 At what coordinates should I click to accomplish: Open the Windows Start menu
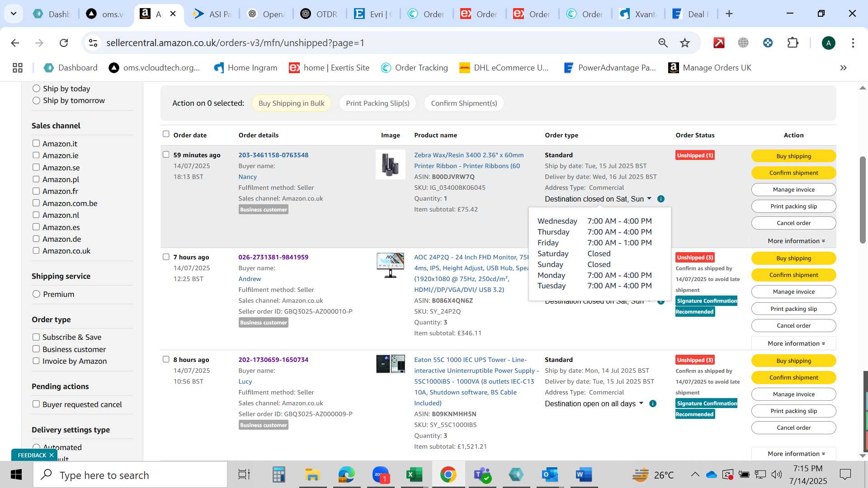pos(16,475)
